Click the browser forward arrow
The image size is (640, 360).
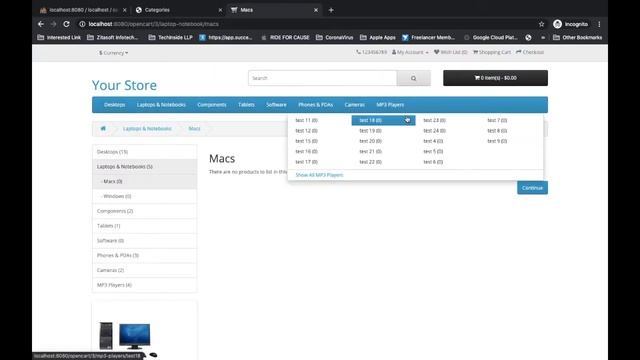pos(53,24)
